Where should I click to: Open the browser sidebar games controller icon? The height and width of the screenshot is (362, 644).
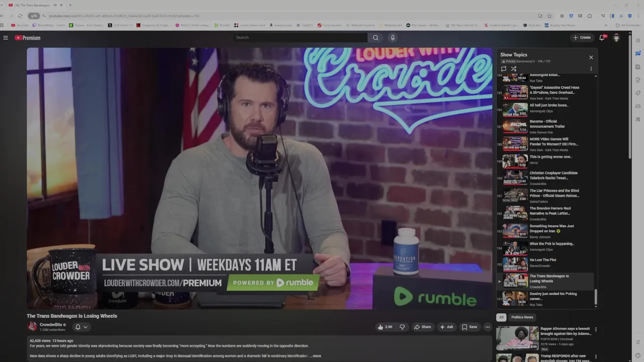point(638,106)
